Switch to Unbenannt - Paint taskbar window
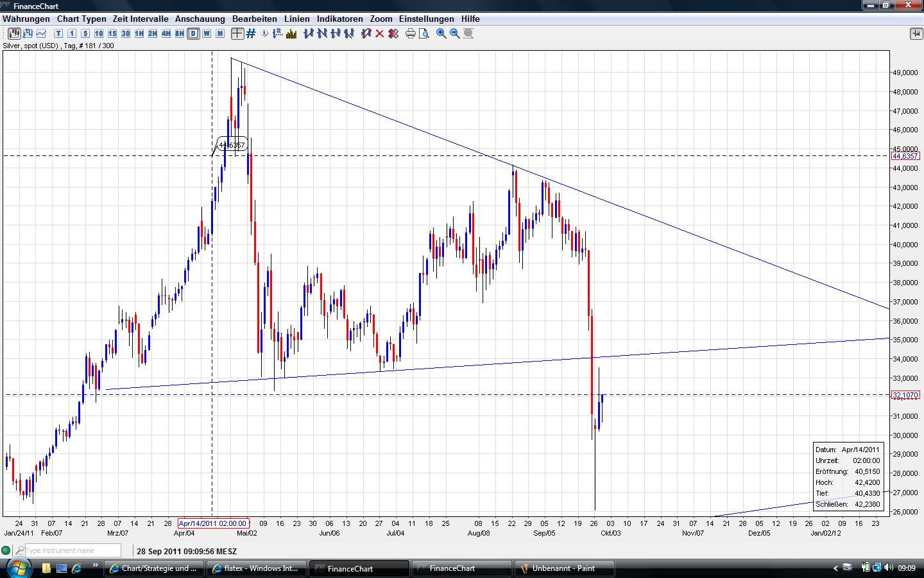This screenshot has width=924, height=578. [x=564, y=568]
